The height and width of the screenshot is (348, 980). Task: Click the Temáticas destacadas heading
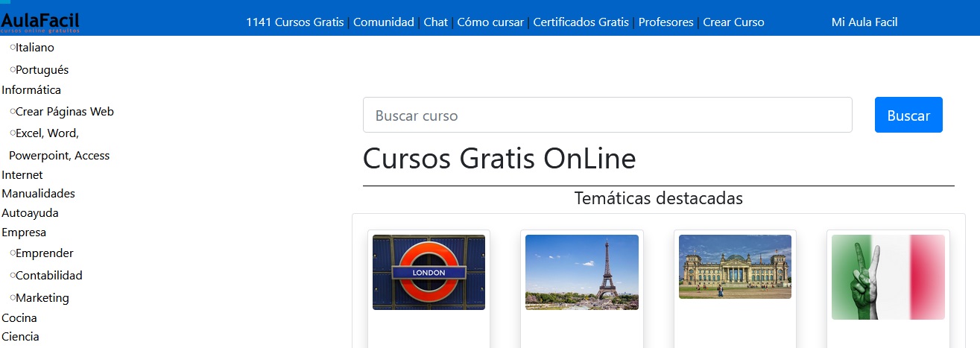(x=658, y=199)
